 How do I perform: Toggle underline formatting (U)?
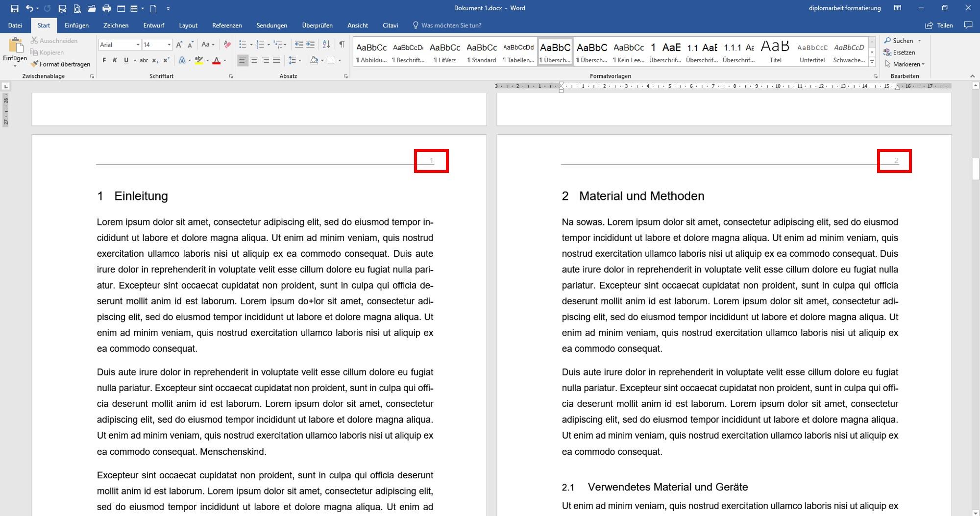(x=126, y=60)
